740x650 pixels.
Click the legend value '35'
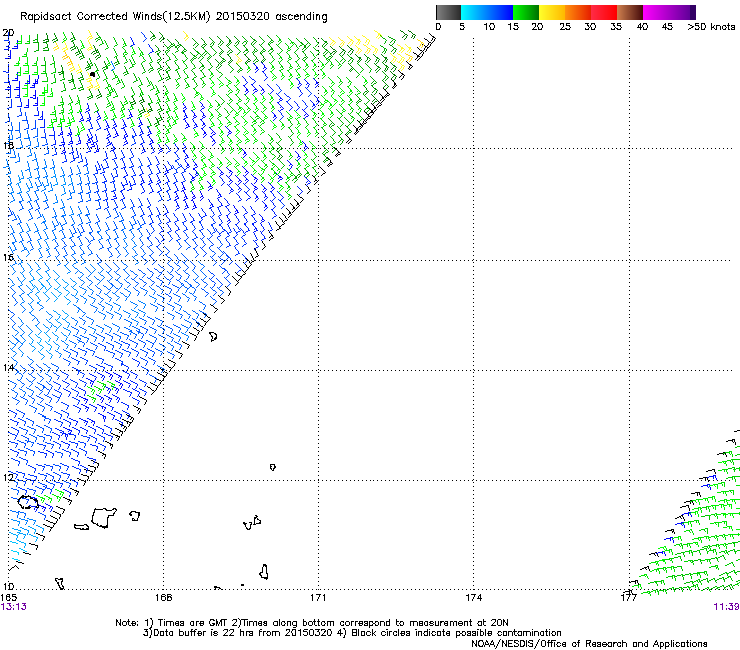click(616, 27)
